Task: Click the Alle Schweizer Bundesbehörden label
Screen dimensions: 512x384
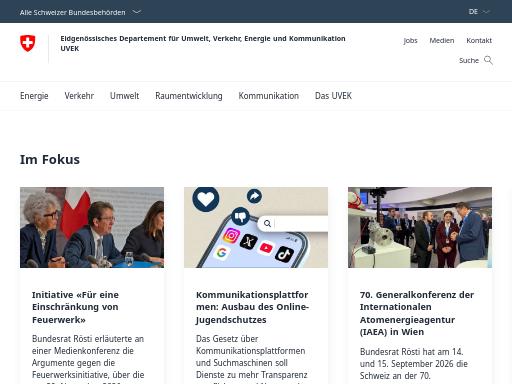Action: (72, 12)
